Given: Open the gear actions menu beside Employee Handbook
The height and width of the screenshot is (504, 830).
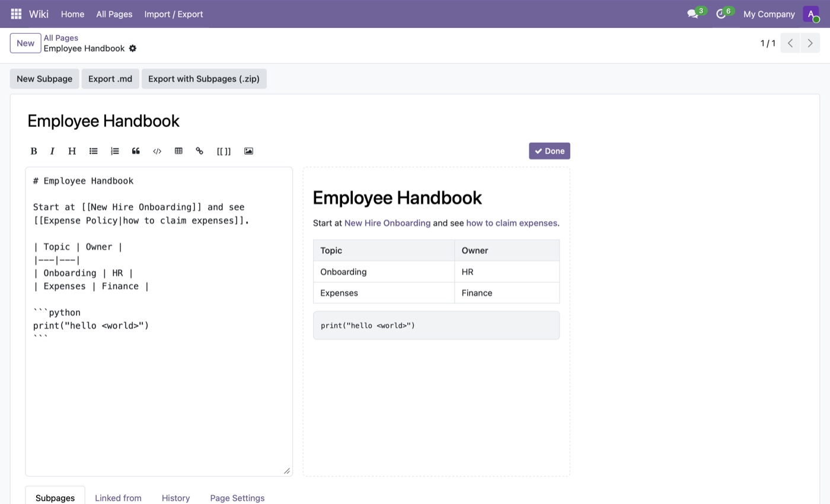Looking at the screenshot, I should point(133,49).
